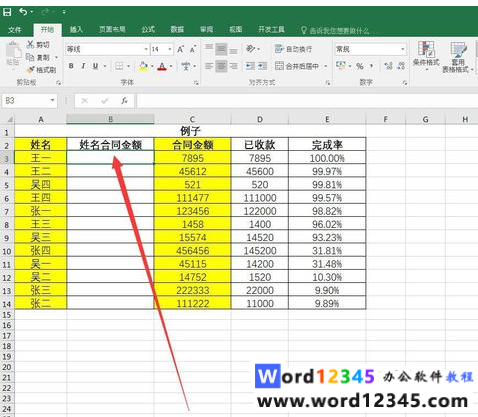Click cell showing 93.23%
Viewport: 478px width, 417px height.
[327, 237]
